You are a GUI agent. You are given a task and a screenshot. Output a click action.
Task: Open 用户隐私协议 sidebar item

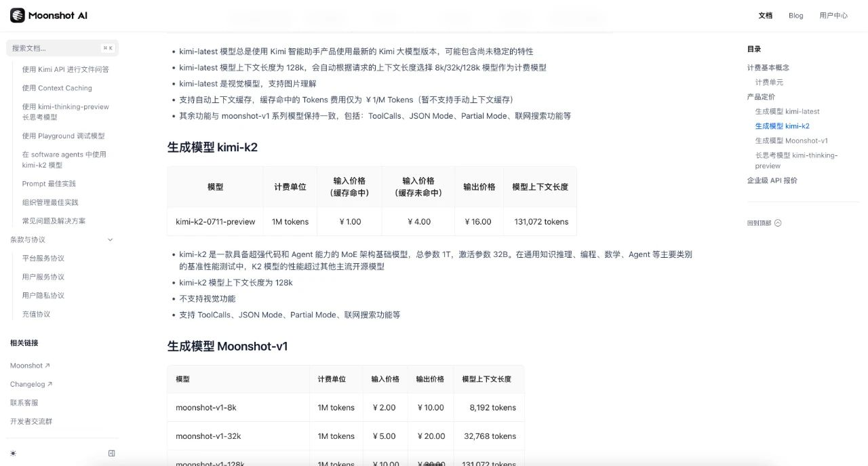click(43, 296)
